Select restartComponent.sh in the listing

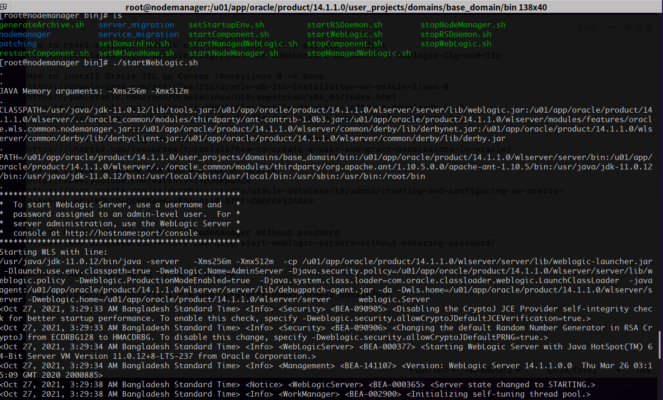(x=44, y=53)
